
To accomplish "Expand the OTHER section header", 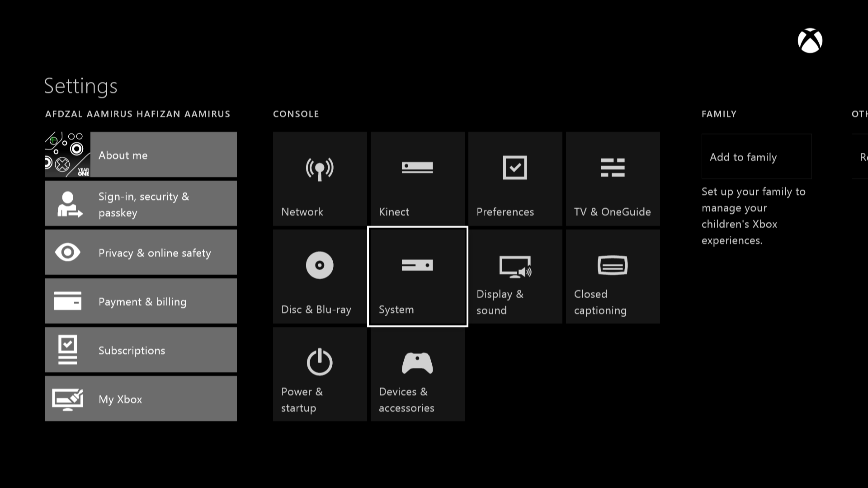I will point(860,114).
